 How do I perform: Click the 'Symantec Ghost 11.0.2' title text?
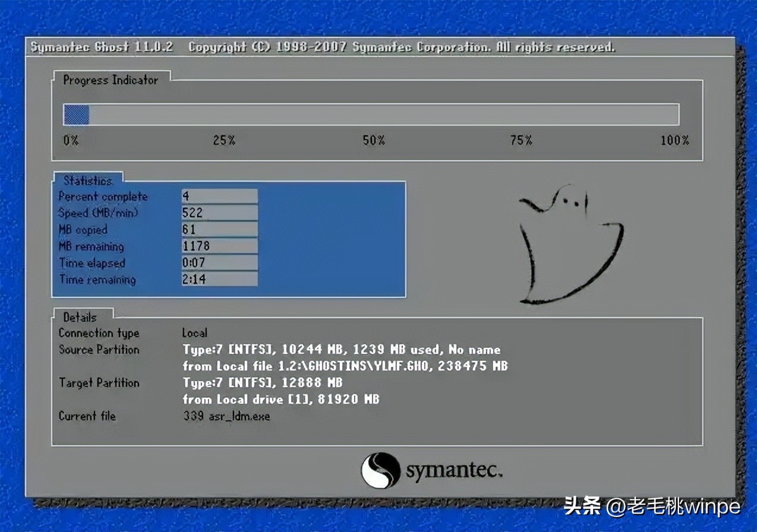coord(102,47)
